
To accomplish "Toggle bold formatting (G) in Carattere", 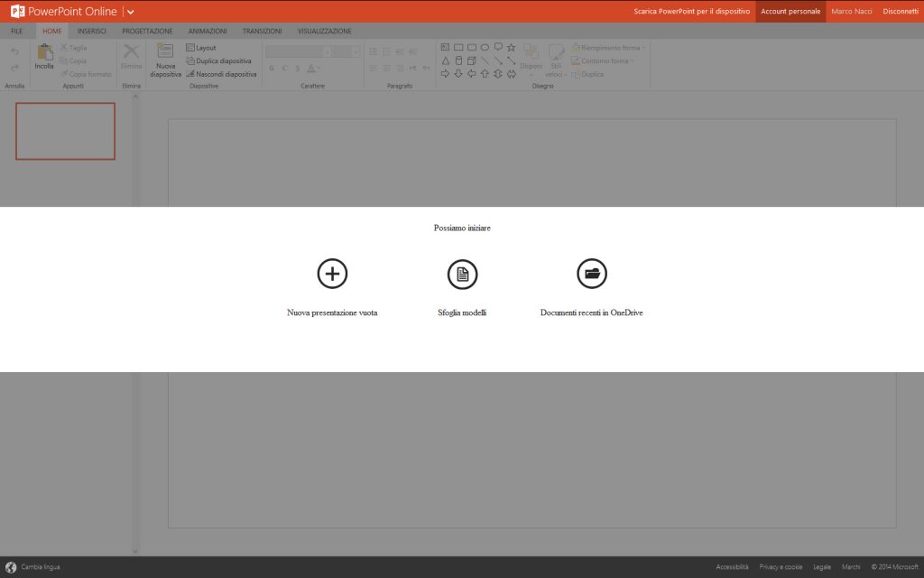I will pos(271,68).
